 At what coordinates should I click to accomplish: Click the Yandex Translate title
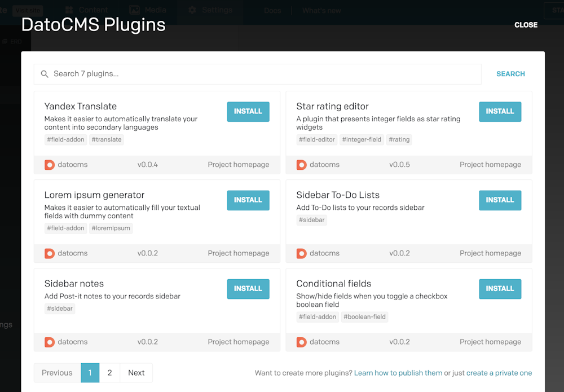[x=81, y=107]
